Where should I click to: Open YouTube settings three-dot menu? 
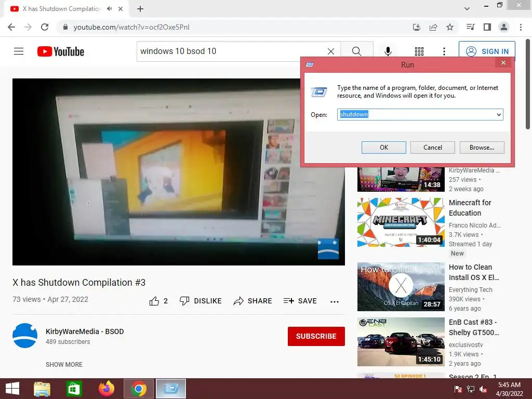pyautogui.click(x=444, y=51)
